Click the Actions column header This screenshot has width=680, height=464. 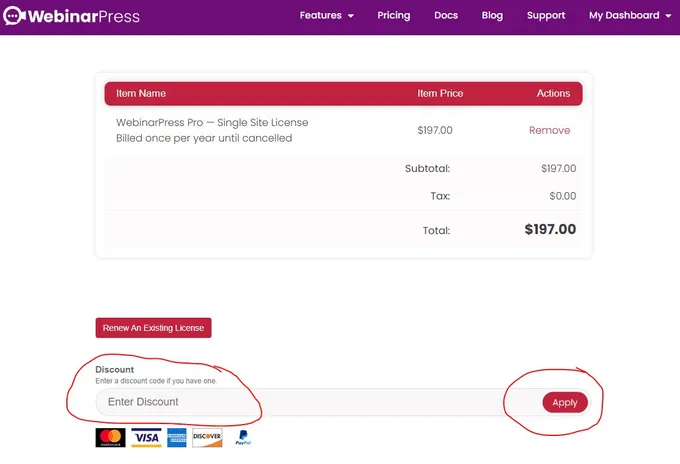(x=553, y=93)
